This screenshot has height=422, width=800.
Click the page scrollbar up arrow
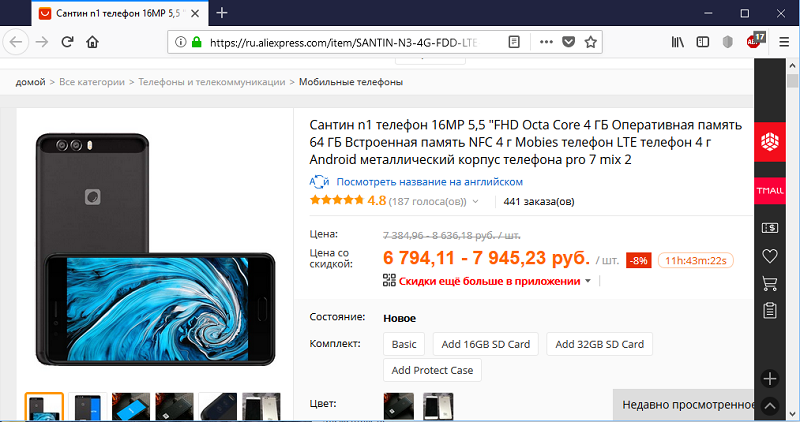coord(792,65)
